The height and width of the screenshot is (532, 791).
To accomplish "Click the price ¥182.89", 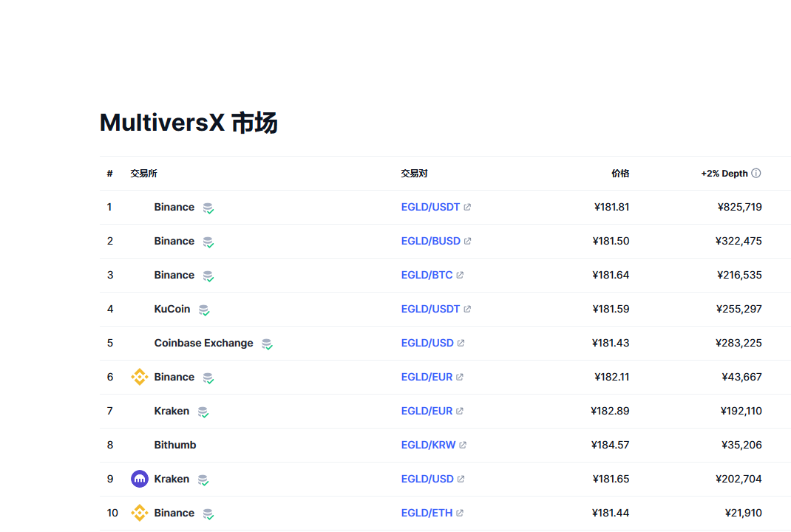I will point(610,411).
